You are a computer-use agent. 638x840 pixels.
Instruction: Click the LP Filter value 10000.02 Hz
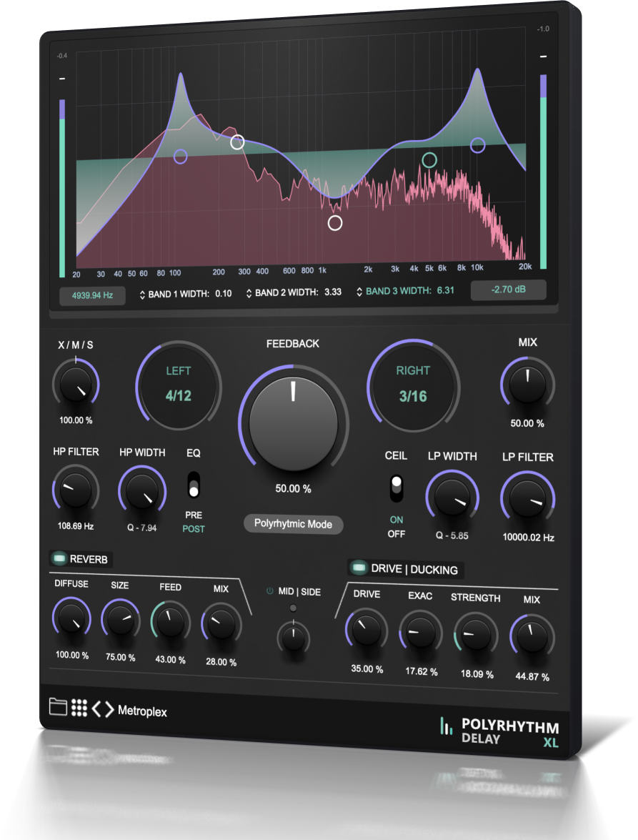[x=528, y=538]
